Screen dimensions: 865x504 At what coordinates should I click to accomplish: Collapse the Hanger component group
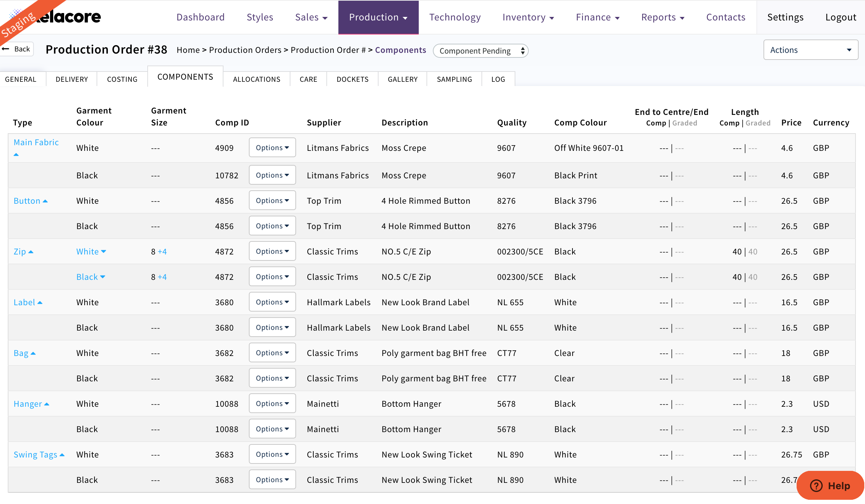(x=47, y=404)
